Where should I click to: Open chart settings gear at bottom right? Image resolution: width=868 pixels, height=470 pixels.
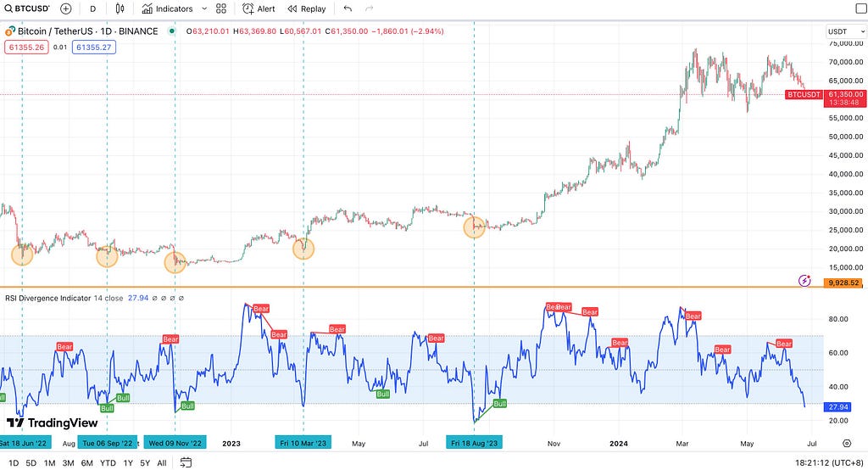847,444
